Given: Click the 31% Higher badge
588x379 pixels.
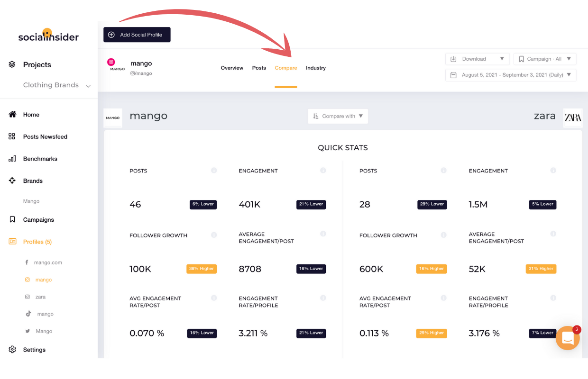Looking at the screenshot, I should [x=541, y=269].
